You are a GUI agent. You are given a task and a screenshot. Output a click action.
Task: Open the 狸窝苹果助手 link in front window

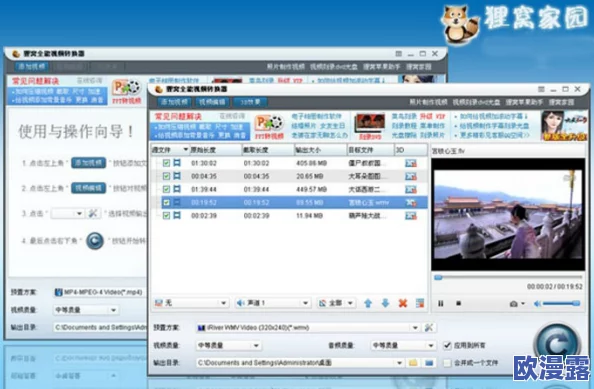pyautogui.click(x=524, y=102)
